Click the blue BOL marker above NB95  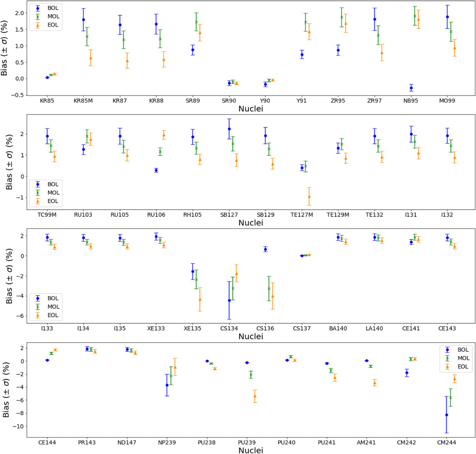point(411,88)
